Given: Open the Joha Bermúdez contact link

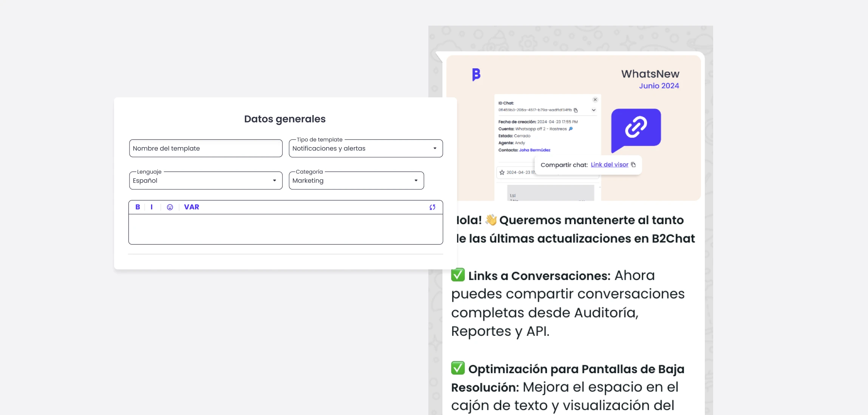Looking at the screenshot, I should click(534, 150).
